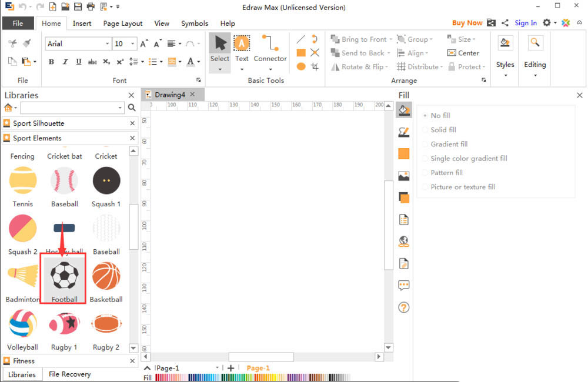Select the Pattern fill option
Screen dimensions: 588x382
click(x=426, y=173)
